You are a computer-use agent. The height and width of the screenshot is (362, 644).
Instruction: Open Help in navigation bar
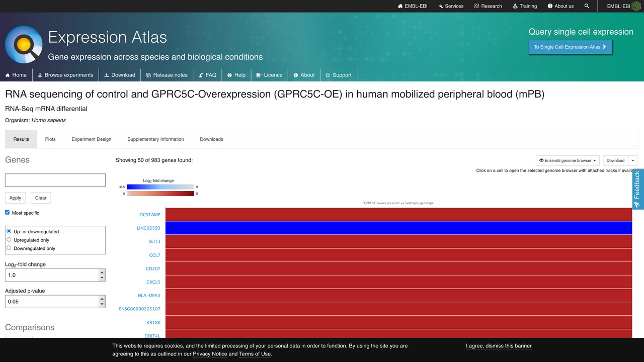(x=236, y=75)
